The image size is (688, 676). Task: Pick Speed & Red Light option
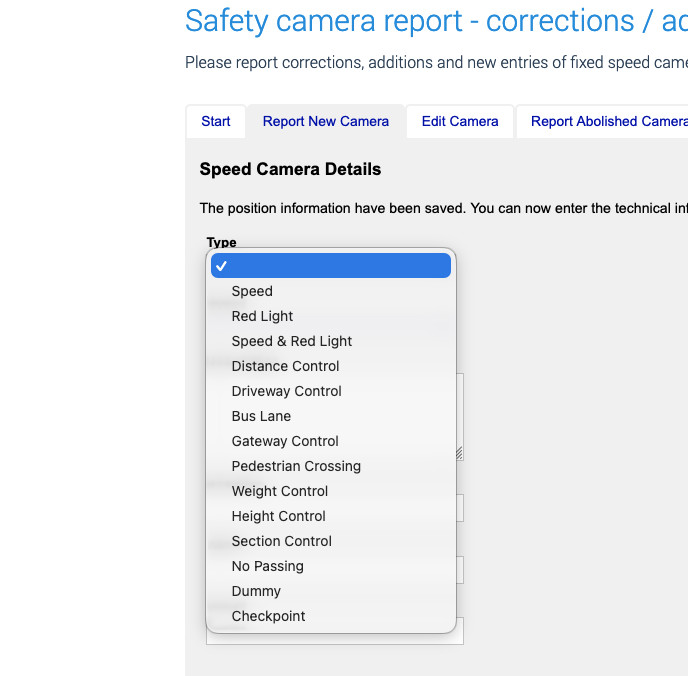coord(291,341)
